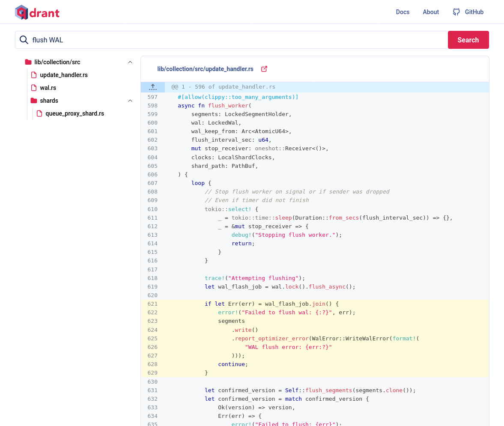Image resolution: width=504 pixels, height=426 pixels.
Task: Click the search magnifier icon
Action: (x=24, y=40)
